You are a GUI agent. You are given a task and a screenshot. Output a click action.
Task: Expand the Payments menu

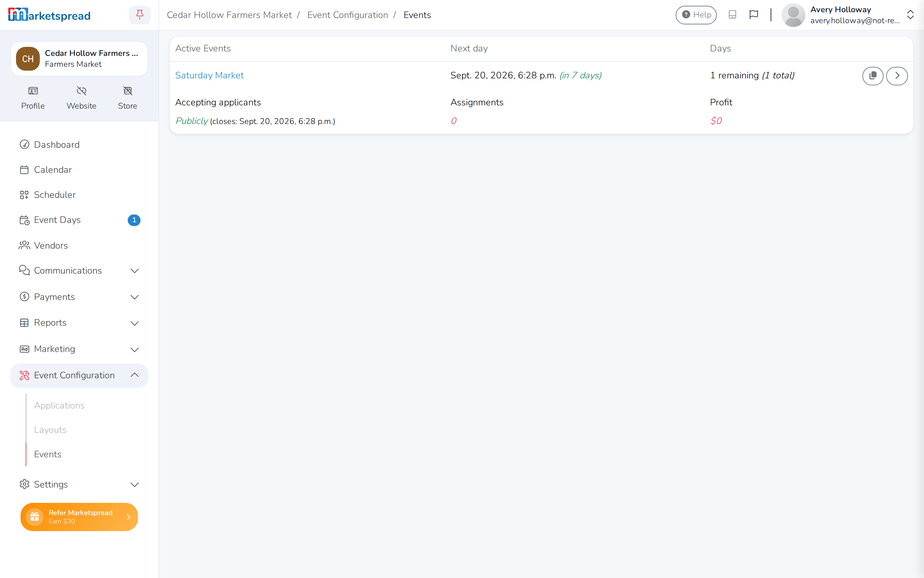[x=79, y=297]
